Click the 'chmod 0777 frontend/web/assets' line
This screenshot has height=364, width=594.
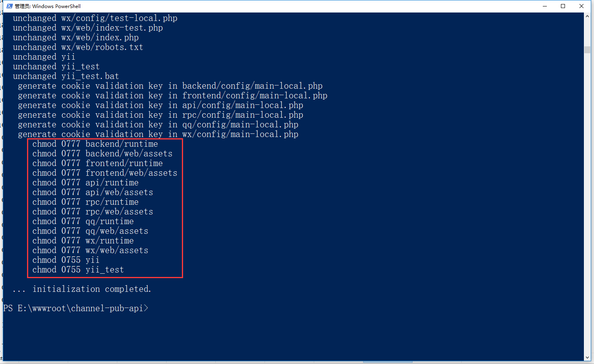pyautogui.click(x=105, y=173)
